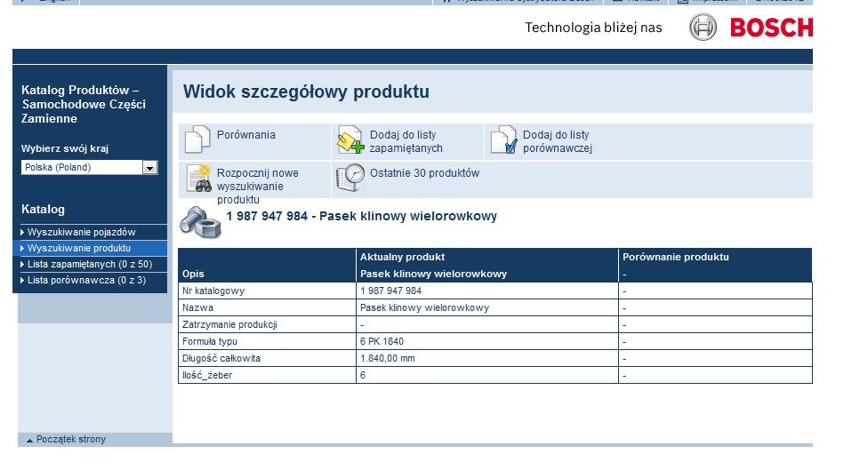
Task: Click the Formuła typu row label
Action: (x=210, y=342)
